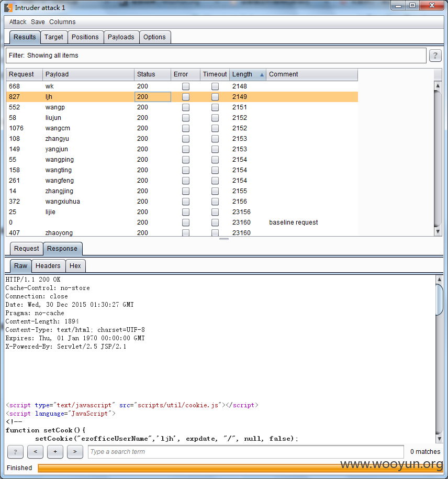Switch to the Options tab
Viewport: 448px width, 479px height.
point(154,37)
